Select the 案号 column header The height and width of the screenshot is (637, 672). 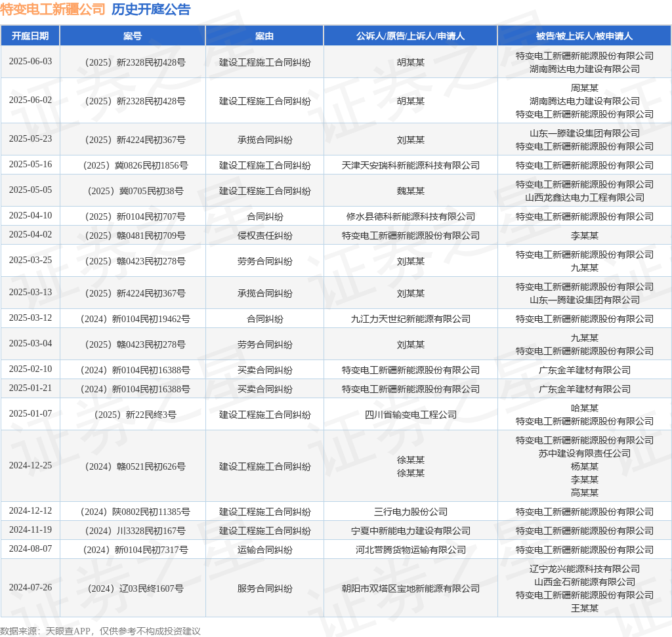click(x=133, y=36)
